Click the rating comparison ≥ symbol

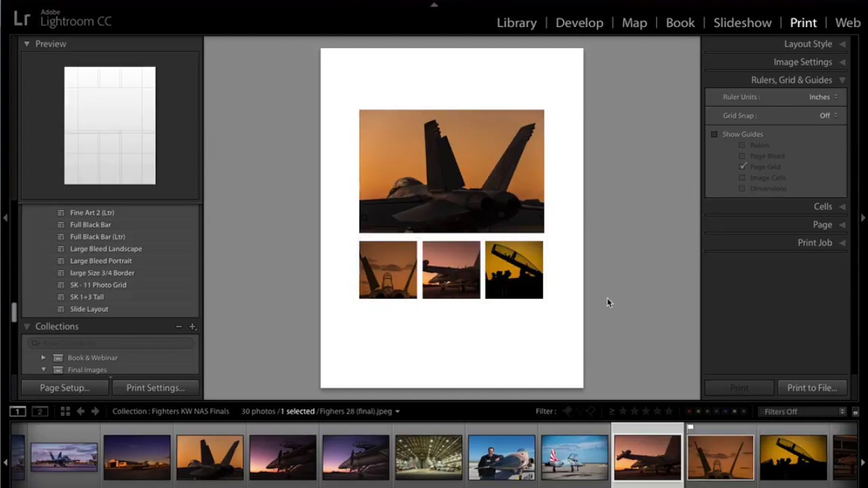tap(612, 411)
